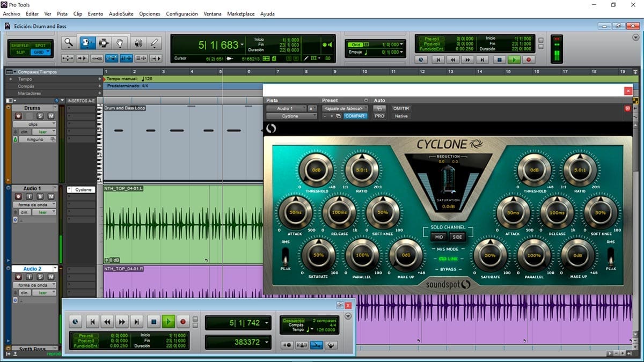Click the OMITIR bypass button
This screenshot has height=362, width=644.
pyautogui.click(x=401, y=108)
